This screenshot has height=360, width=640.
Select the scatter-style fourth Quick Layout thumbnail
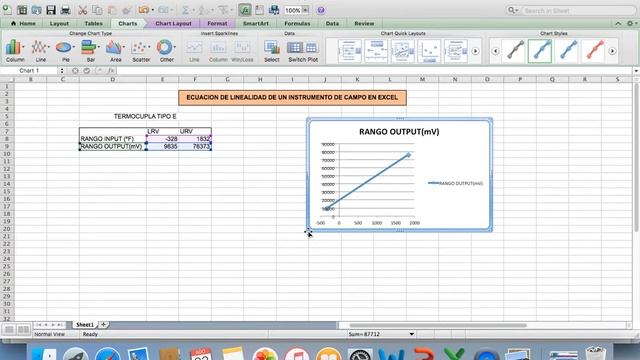pos(429,51)
